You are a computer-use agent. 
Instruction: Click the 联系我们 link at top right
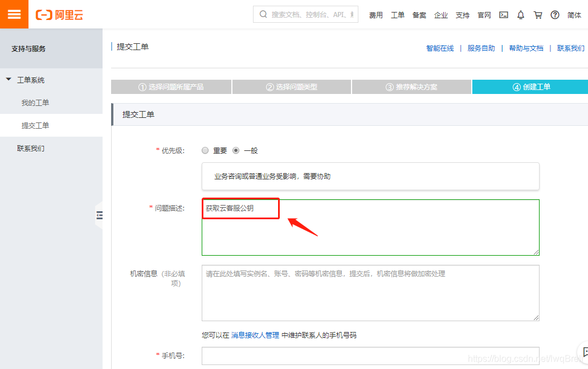tap(571, 48)
